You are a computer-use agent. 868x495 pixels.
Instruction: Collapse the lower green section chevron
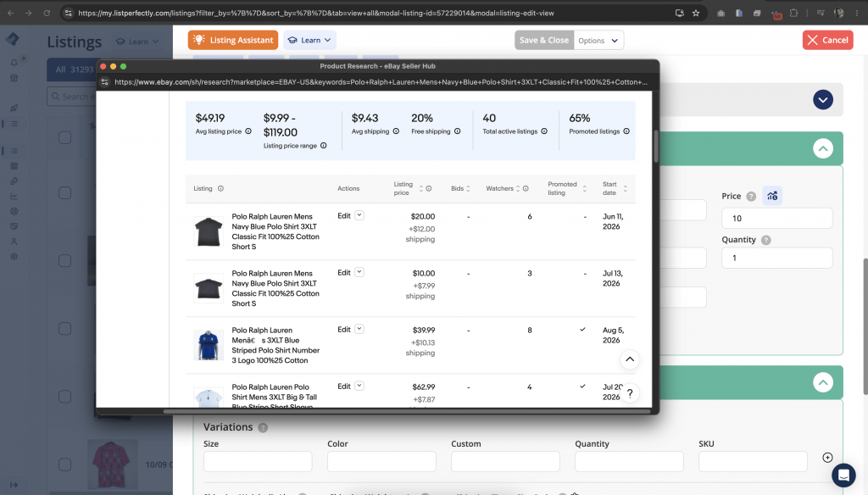click(x=823, y=382)
